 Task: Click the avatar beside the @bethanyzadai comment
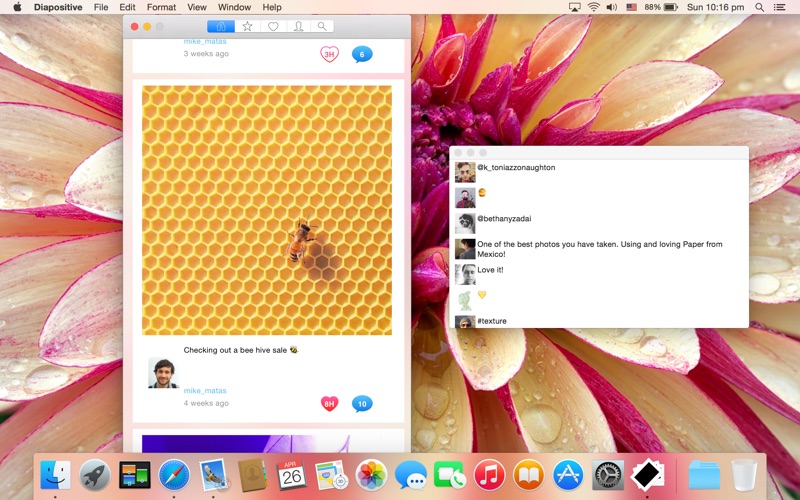pyautogui.click(x=465, y=223)
